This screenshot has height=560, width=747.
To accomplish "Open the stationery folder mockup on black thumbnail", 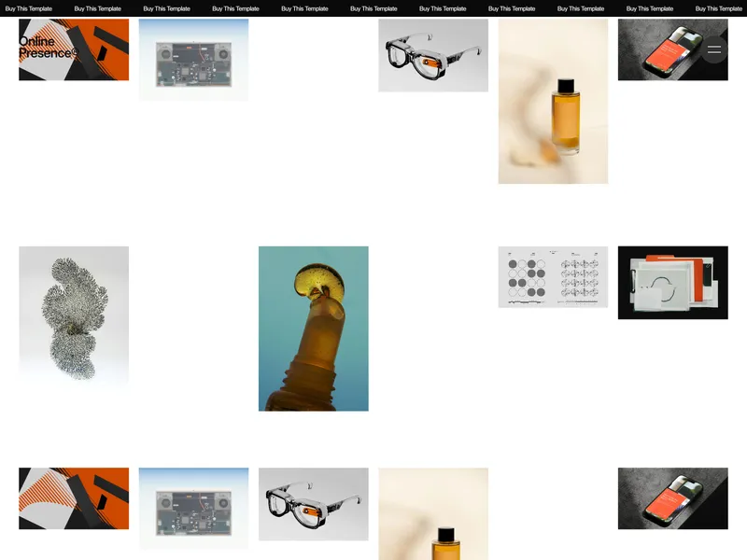I will point(672,283).
